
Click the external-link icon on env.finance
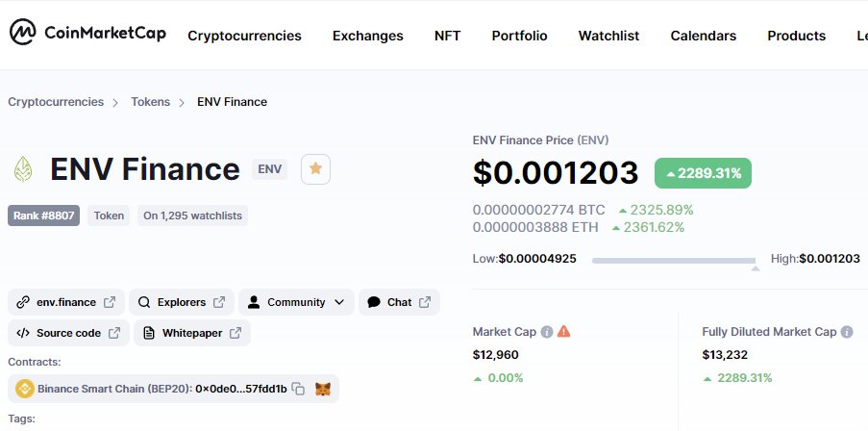click(110, 302)
